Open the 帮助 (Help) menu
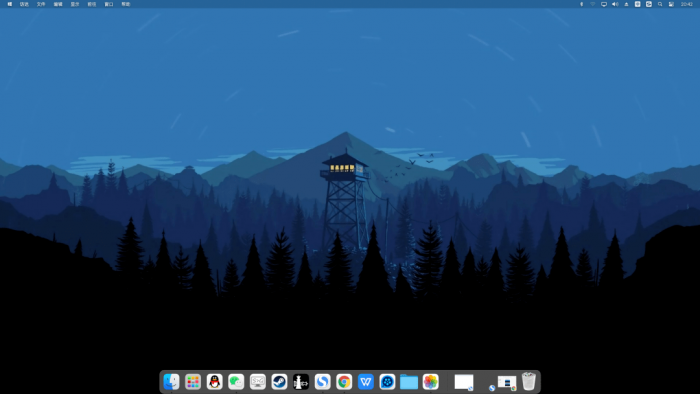700x394 pixels. 126,4
